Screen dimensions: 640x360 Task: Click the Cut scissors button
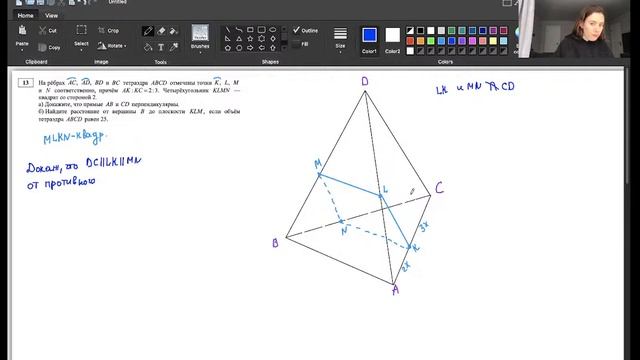tap(48, 31)
